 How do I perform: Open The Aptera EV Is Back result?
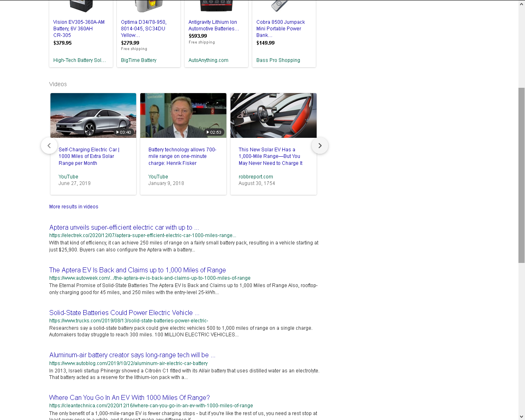(x=137, y=270)
